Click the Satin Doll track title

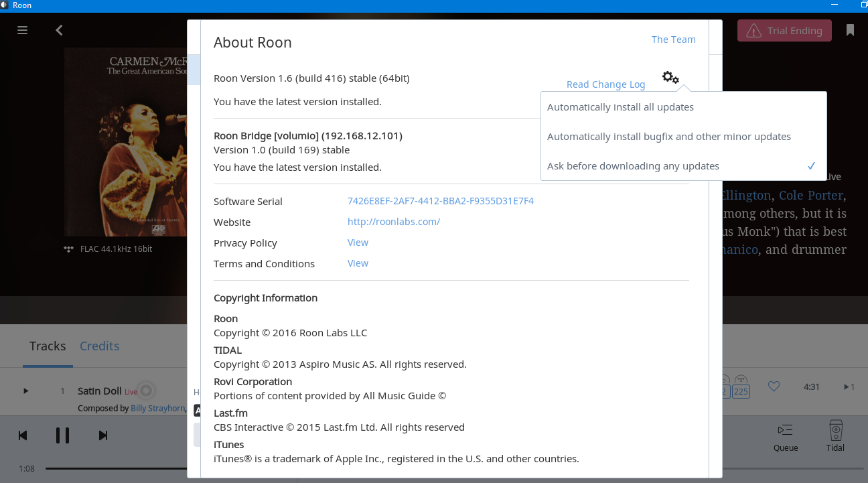tap(99, 391)
